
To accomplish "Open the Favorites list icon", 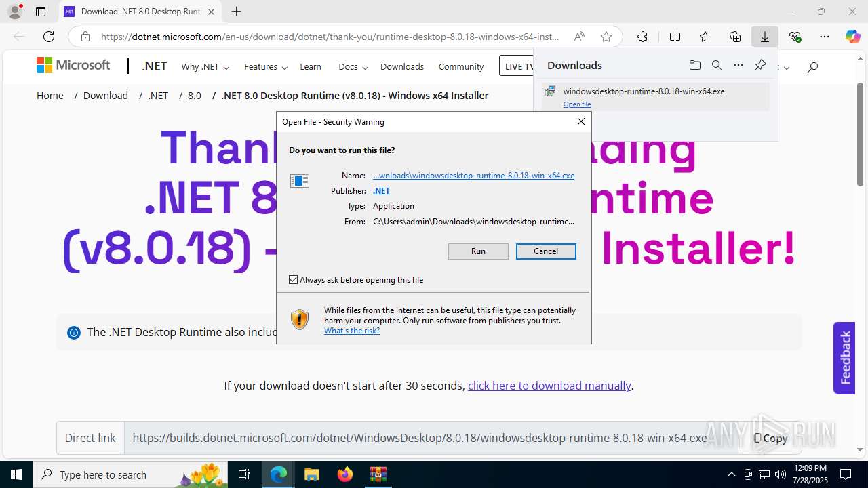I will point(705,37).
